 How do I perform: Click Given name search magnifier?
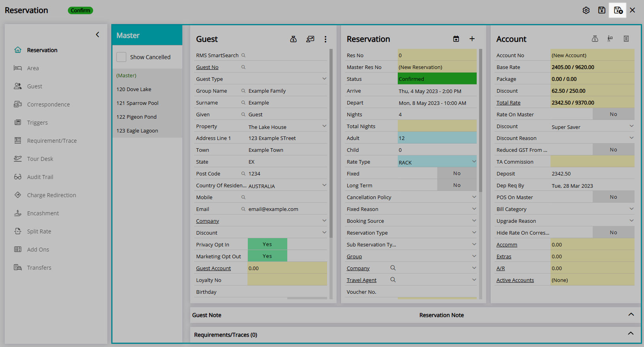click(243, 114)
